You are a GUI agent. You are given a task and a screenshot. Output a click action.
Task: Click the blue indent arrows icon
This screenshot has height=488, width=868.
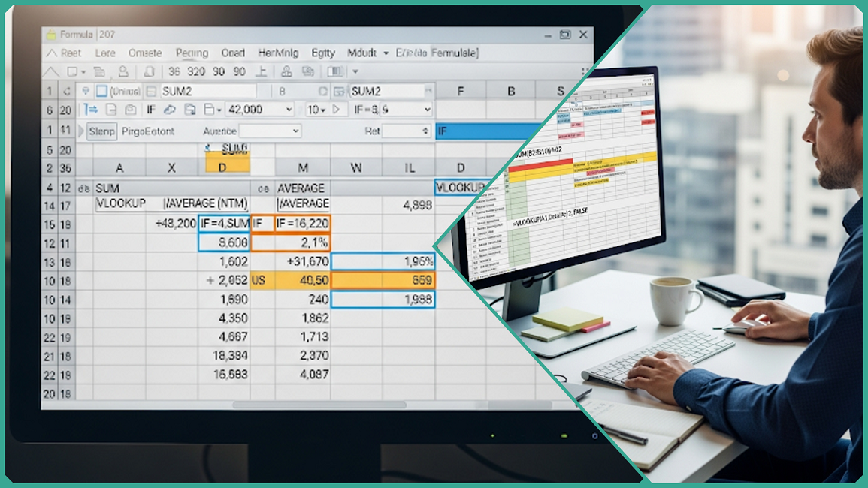coord(90,110)
